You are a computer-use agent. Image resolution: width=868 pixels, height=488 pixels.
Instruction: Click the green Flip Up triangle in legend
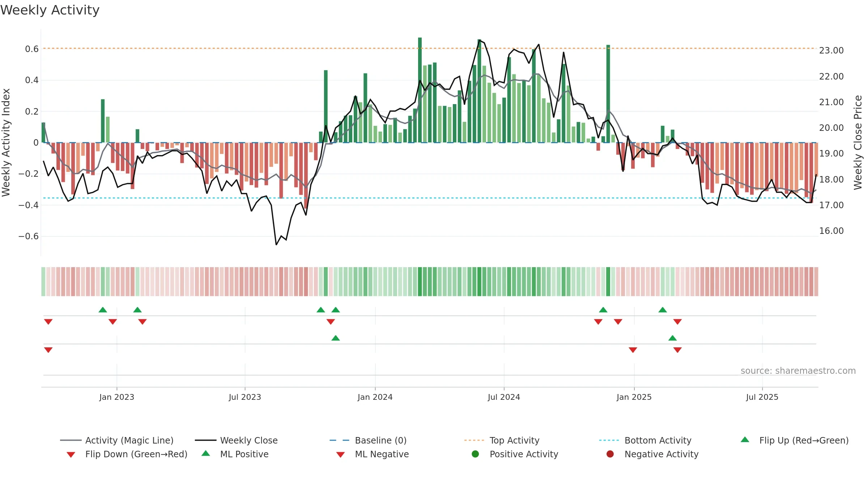[745, 440]
